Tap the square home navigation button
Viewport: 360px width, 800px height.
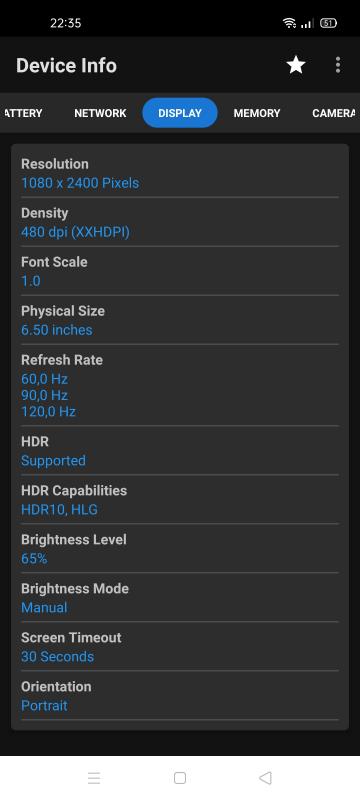(179, 778)
